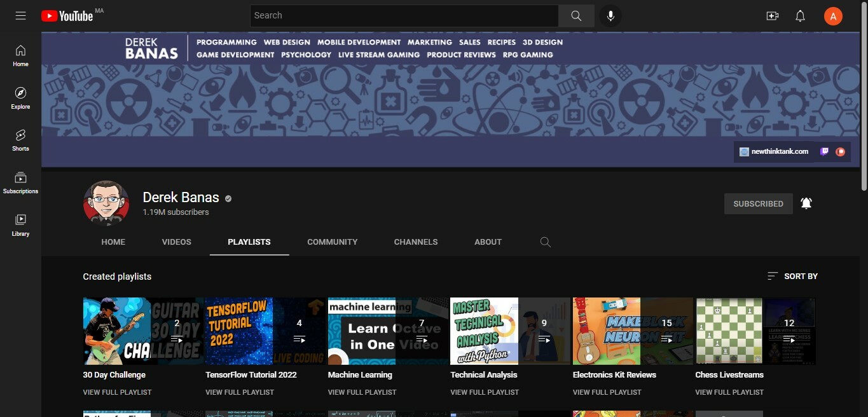This screenshot has height=417, width=868.
Task: Click Derek Banas channel name
Action: [181, 198]
